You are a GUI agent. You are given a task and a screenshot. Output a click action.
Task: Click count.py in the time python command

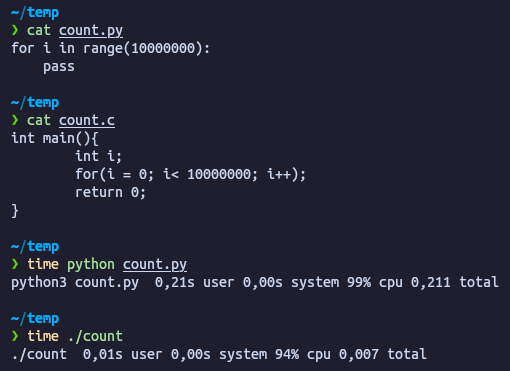tap(155, 265)
